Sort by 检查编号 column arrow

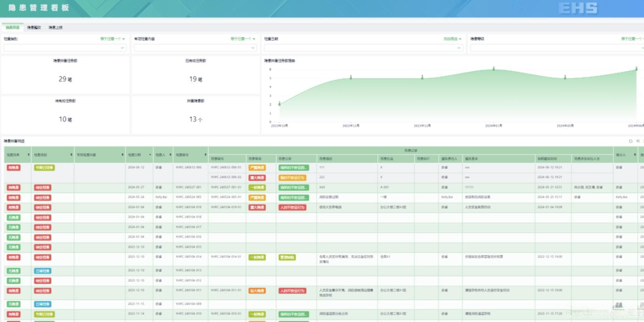click(x=205, y=155)
